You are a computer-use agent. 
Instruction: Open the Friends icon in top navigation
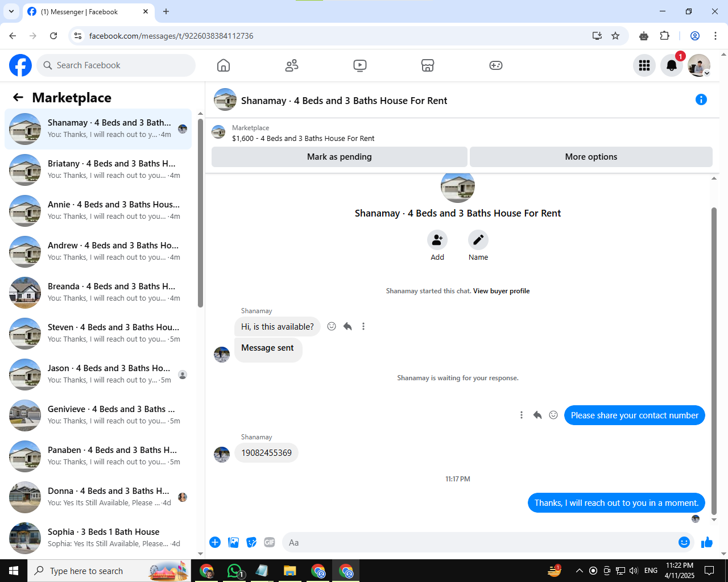point(292,65)
